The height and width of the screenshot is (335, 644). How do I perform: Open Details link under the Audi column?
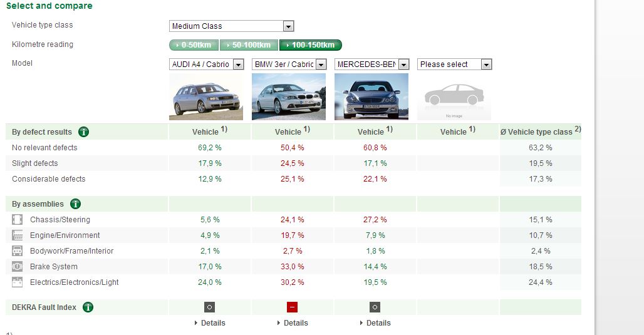210,323
